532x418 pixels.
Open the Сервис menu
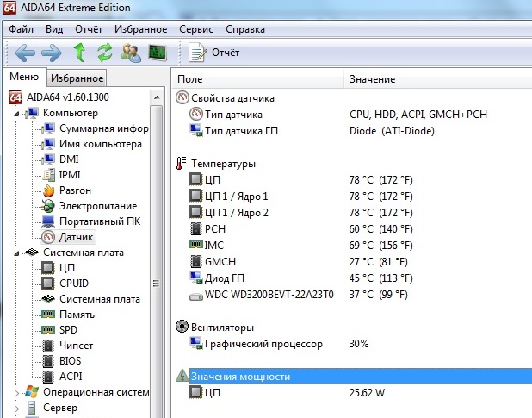tap(196, 28)
